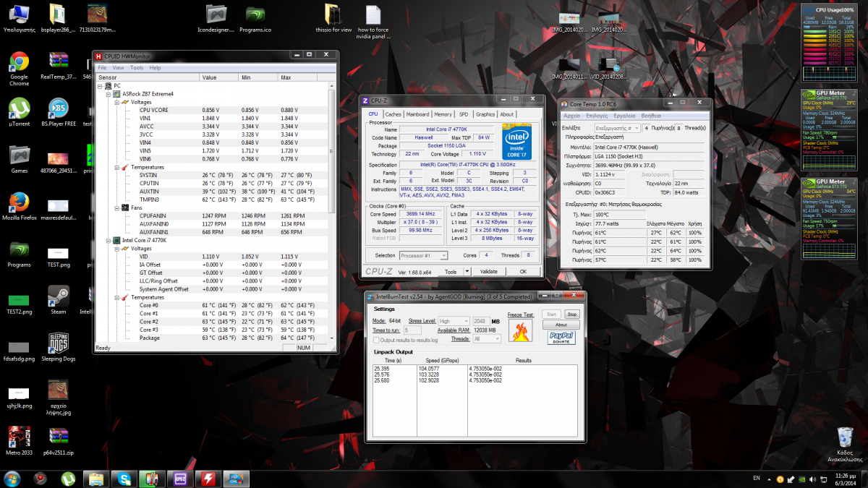Click the Tools button in CPU-Z
Image resolution: width=868 pixels, height=488 pixels.
point(451,272)
